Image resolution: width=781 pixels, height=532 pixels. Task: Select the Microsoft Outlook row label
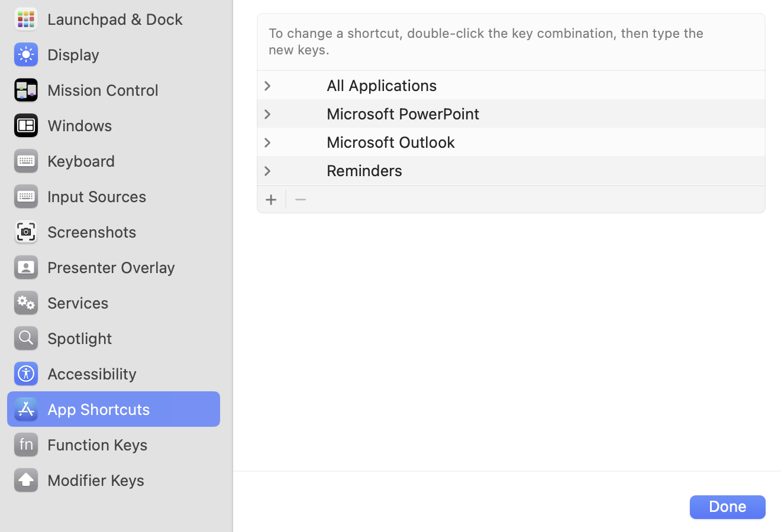click(390, 142)
